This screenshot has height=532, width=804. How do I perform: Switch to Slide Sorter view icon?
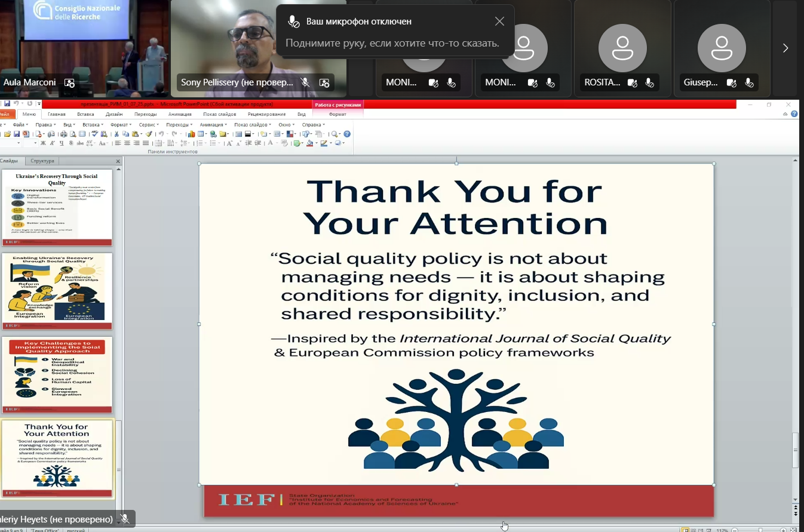pyautogui.click(x=693, y=530)
